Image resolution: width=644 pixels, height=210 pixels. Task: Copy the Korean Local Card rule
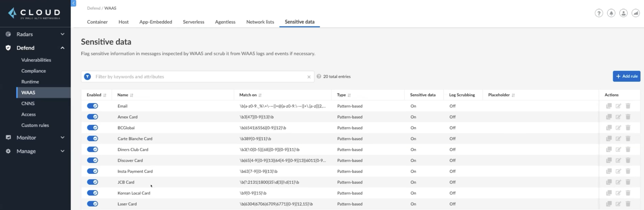(609, 193)
